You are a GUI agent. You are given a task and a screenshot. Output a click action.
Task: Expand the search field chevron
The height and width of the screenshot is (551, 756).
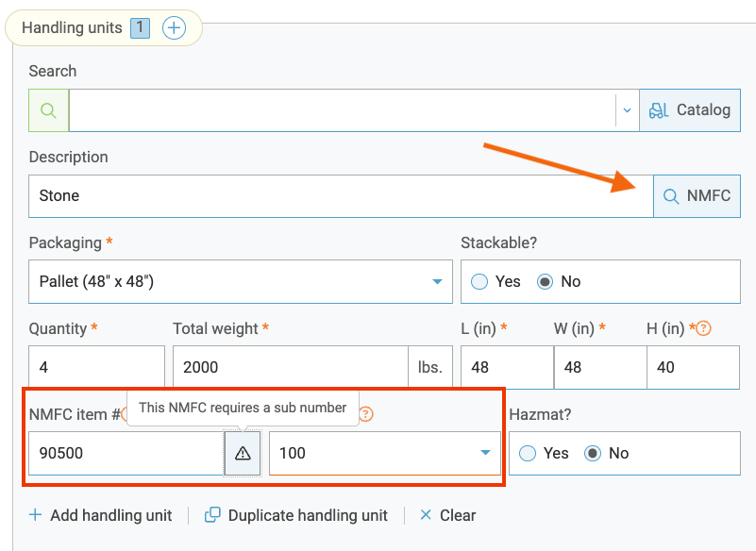point(627,110)
